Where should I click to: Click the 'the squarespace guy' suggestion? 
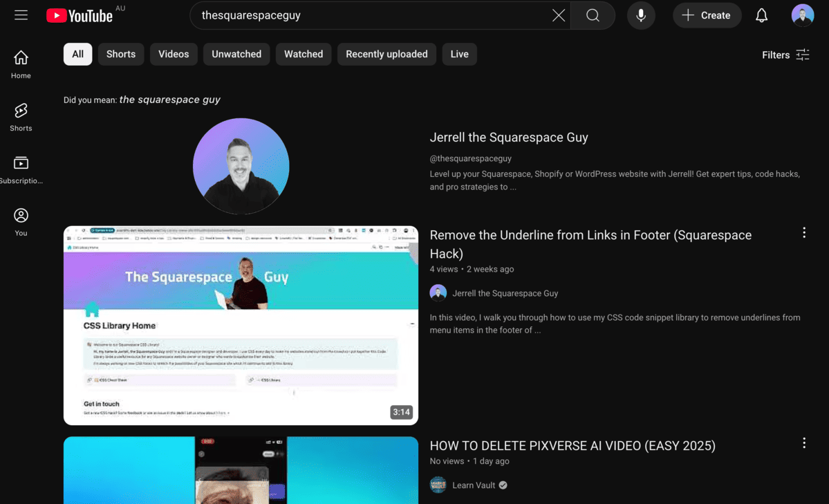pos(169,100)
